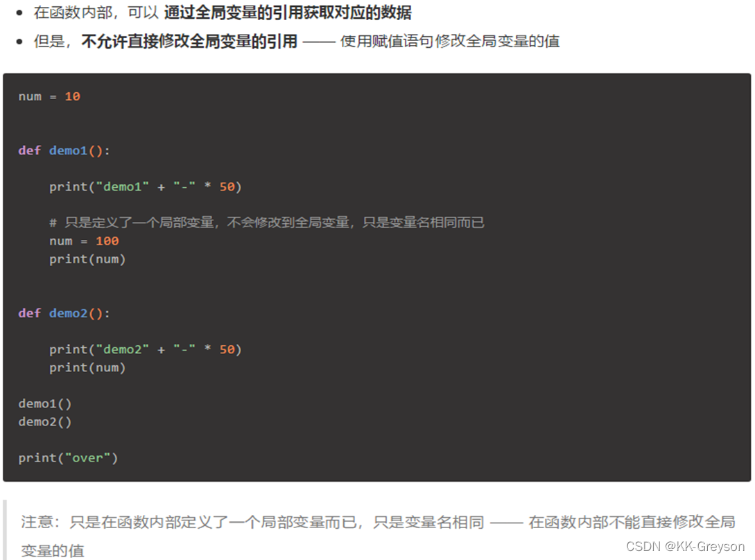
Task: Click the print("demo1" + "-" * 50) line
Action: click(146, 187)
